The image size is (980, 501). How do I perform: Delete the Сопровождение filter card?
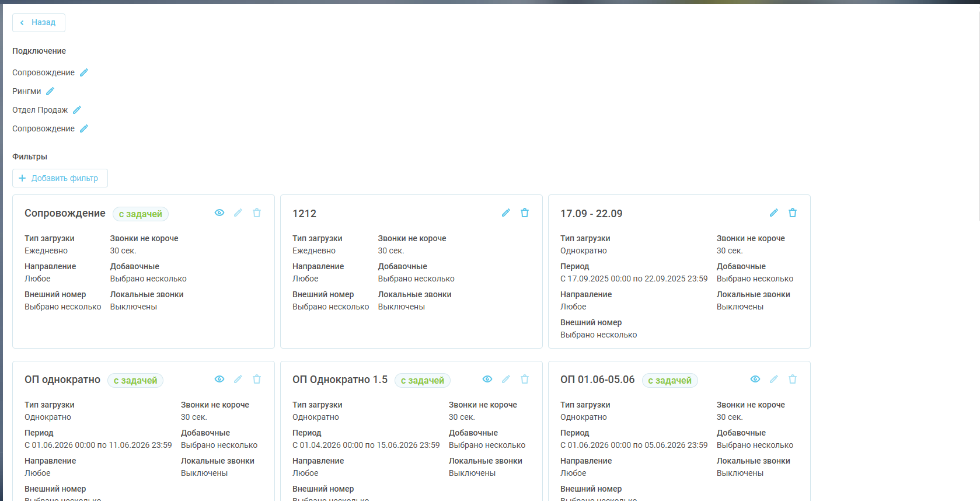pyautogui.click(x=257, y=213)
